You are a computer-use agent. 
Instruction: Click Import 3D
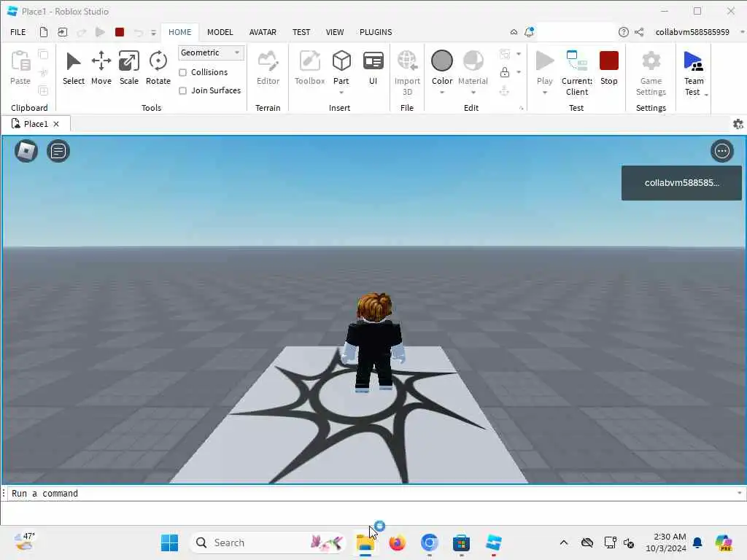point(407,73)
